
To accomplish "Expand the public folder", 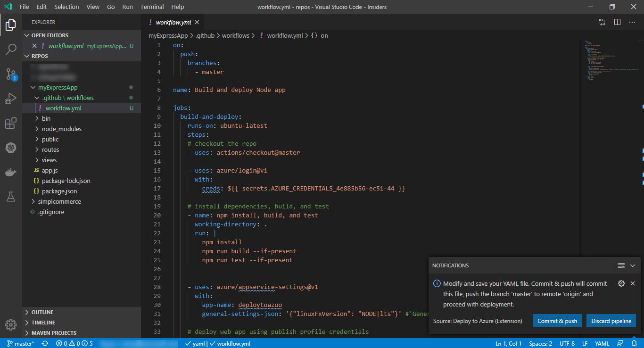I will pyautogui.click(x=82, y=139).
